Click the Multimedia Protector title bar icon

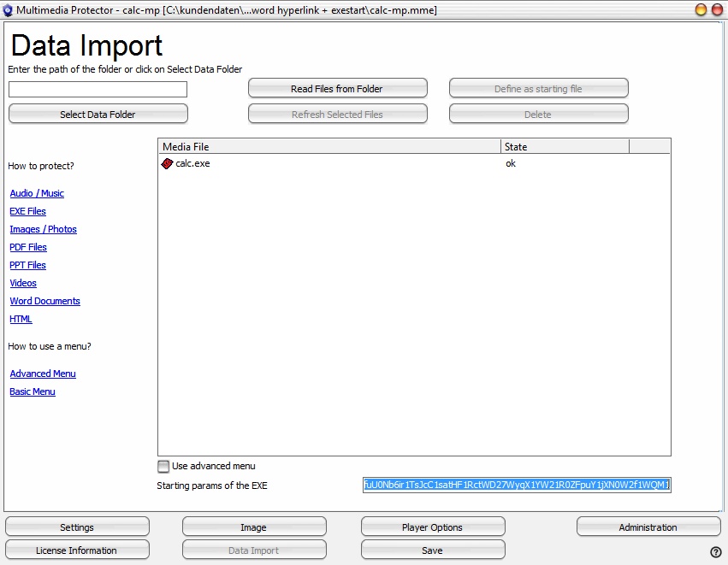click(x=9, y=10)
